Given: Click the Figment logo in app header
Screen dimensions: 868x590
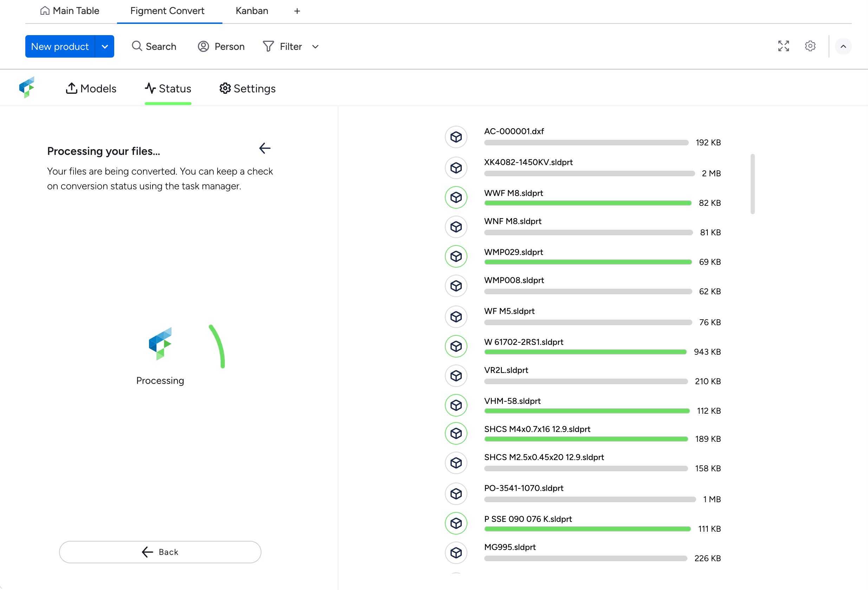Looking at the screenshot, I should pos(27,87).
